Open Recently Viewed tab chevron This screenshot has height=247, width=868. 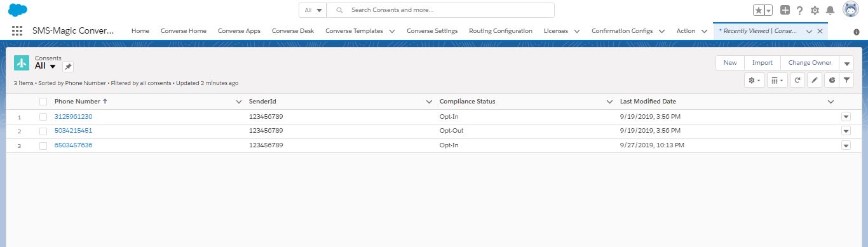tap(809, 30)
